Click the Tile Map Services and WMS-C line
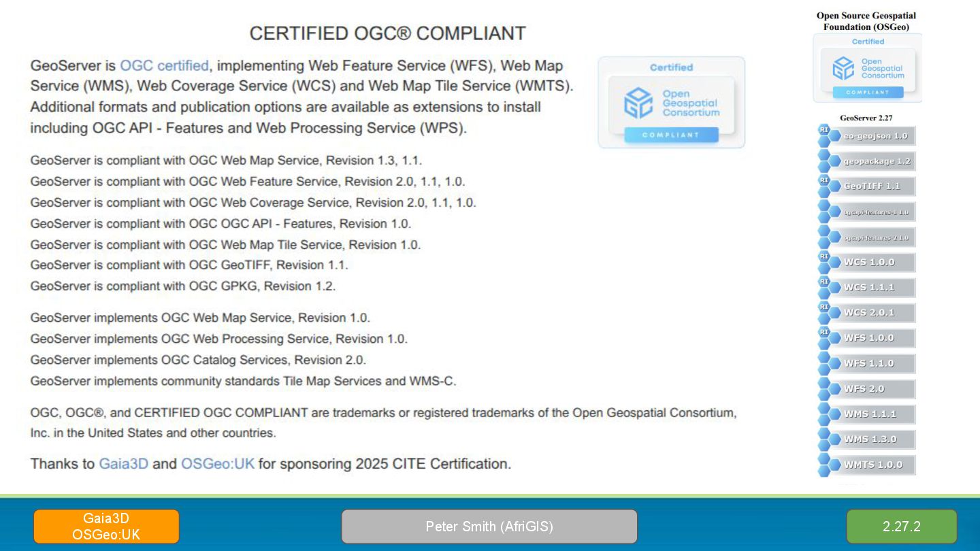This screenshot has height=551, width=980. (x=243, y=381)
